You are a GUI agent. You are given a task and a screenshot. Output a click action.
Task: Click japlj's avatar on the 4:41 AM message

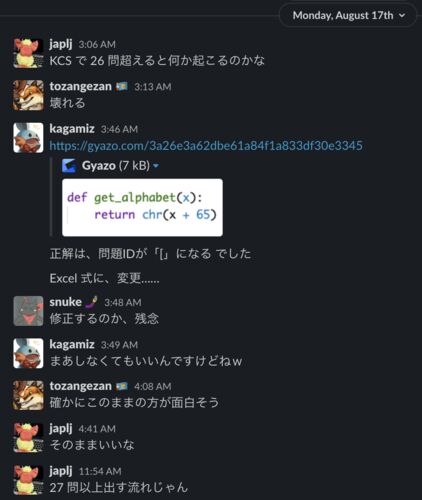pyautogui.click(x=28, y=438)
